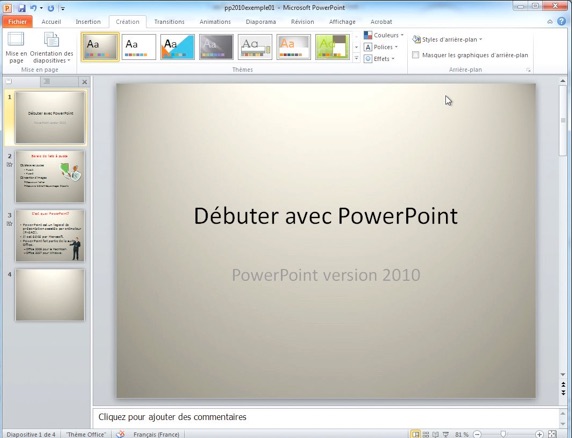Viewport: 572px width, 438px height.
Task: Apply the dark gray theme
Action: [x=216, y=47]
